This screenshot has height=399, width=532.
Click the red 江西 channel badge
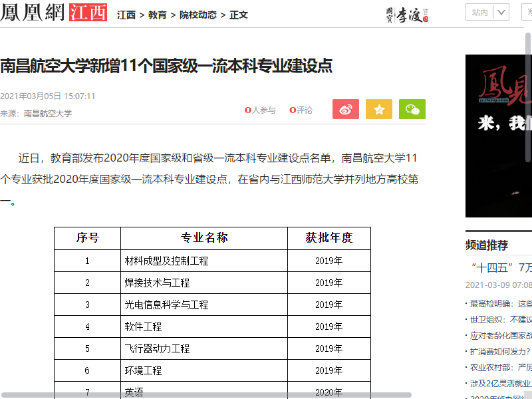88,13
